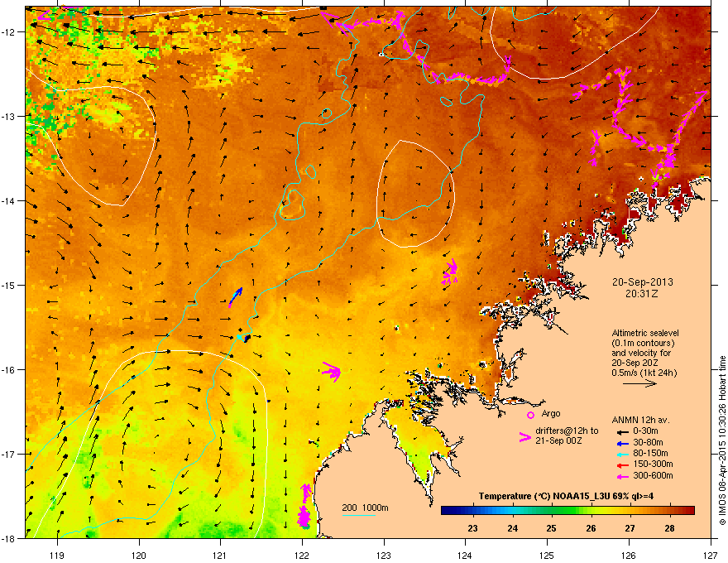Click the 'Altimetric sealevel' caption text
The image size is (728, 563).
coord(645,333)
